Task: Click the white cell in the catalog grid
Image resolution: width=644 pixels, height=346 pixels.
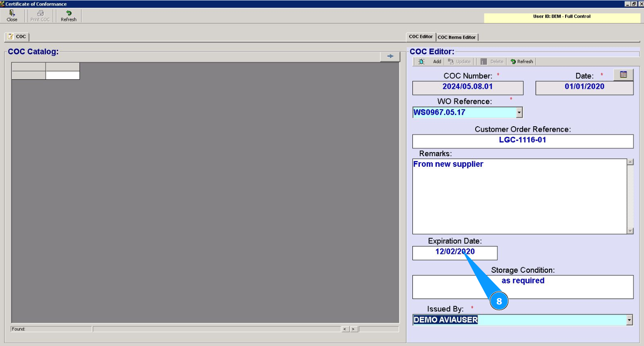Action: tap(63, 75)
